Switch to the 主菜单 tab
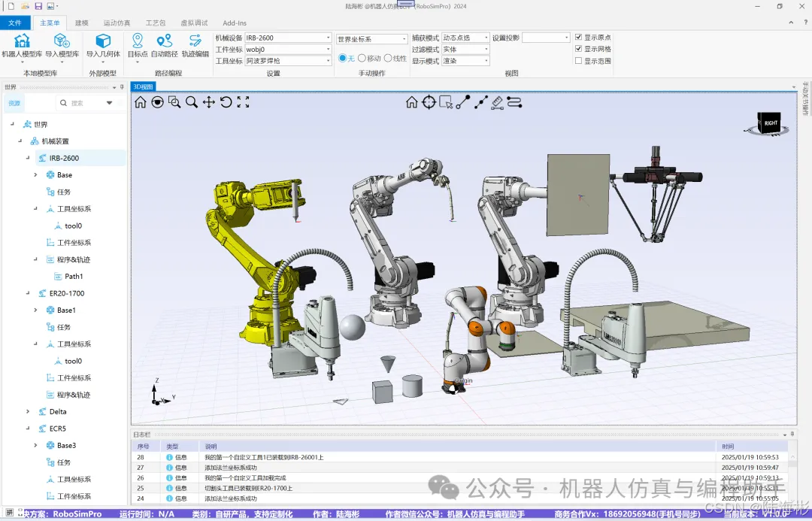Screen dimensions: 812x521 point(50,23)
